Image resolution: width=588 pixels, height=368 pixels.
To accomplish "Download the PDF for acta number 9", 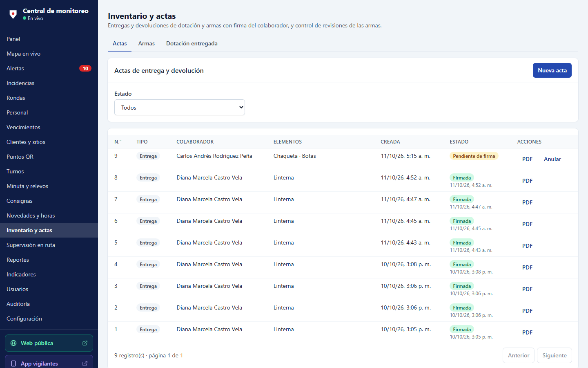I will 527,159.
